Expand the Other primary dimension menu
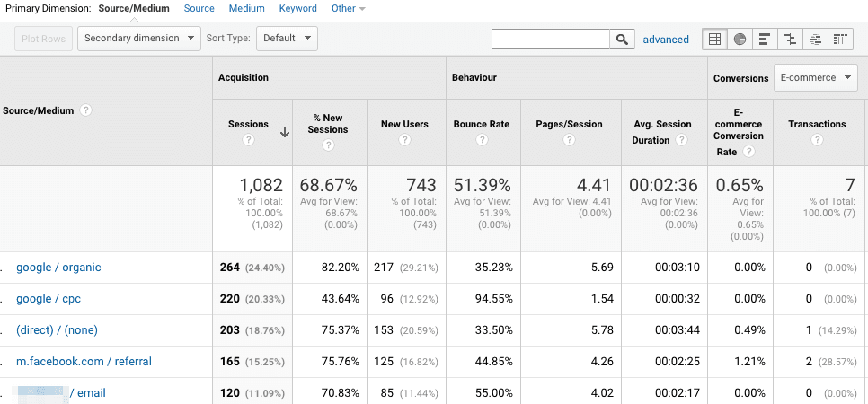868x404 pixels. (349, 8)
